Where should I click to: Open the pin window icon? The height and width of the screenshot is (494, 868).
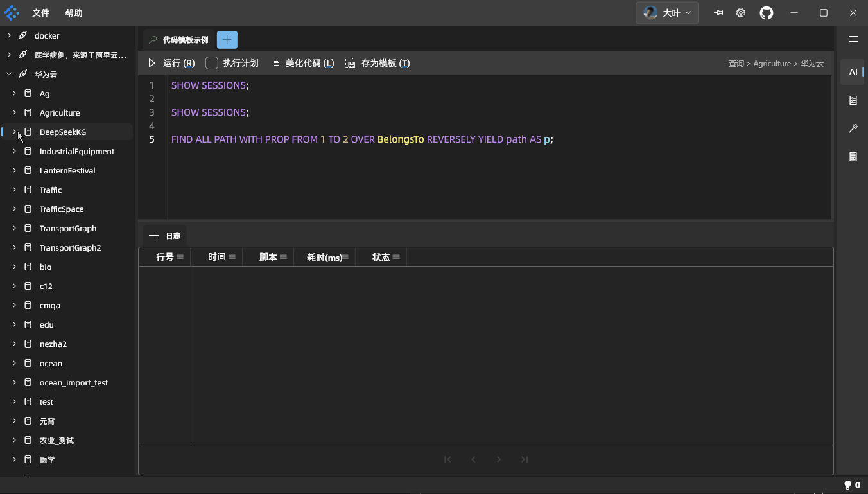(718, 13)
